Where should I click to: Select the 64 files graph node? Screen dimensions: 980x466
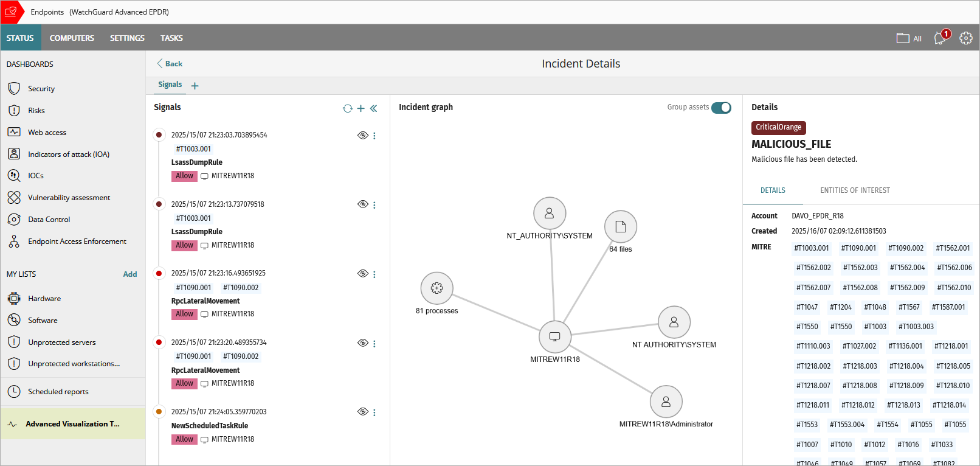620,227
